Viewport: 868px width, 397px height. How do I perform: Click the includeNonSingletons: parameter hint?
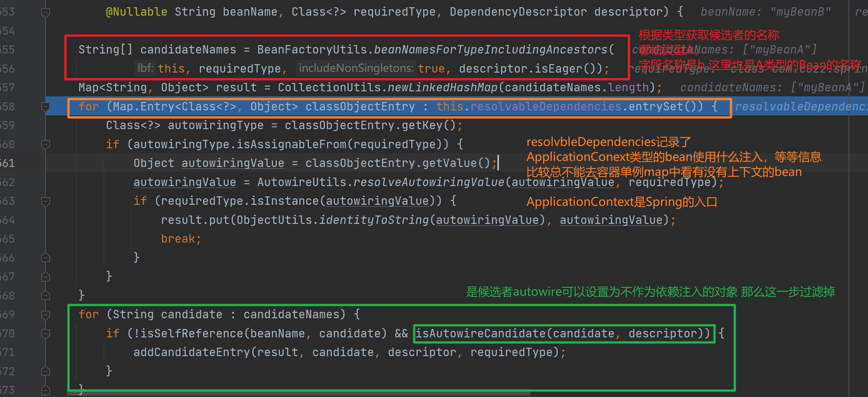pos(356,68)
